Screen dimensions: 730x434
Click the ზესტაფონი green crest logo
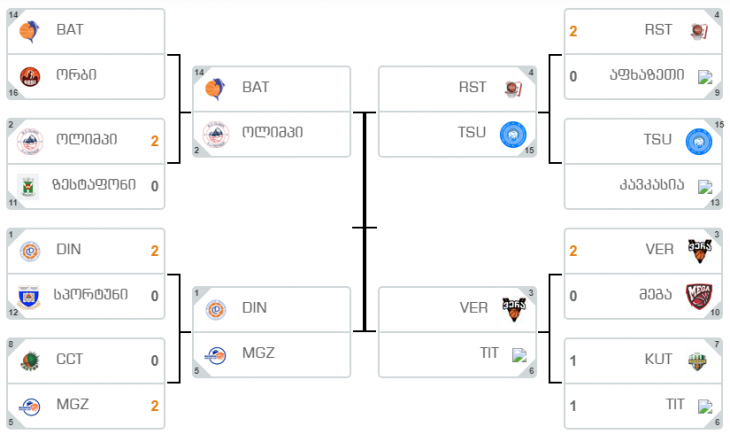point(28,186)
